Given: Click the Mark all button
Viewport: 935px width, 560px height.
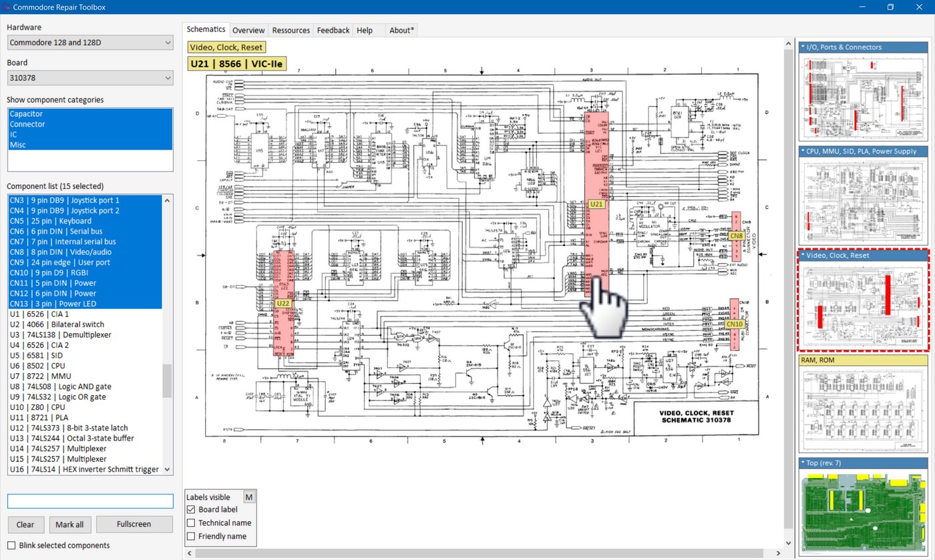Looking at the screenshot, I should [x=69, y=524].
